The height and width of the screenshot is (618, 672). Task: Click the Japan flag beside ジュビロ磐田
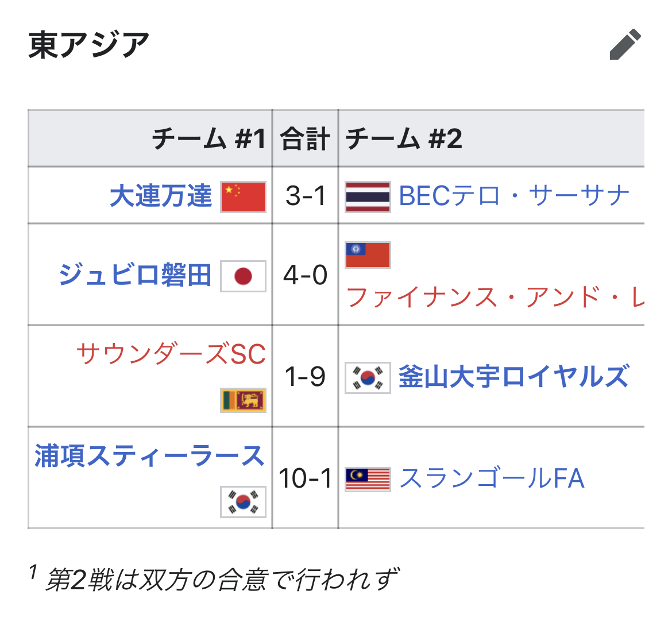(x=243, y=276)
